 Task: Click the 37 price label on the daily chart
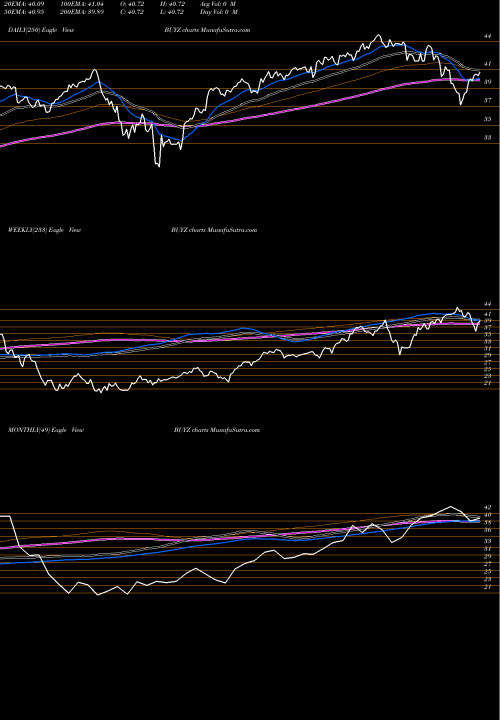(488, 100)
